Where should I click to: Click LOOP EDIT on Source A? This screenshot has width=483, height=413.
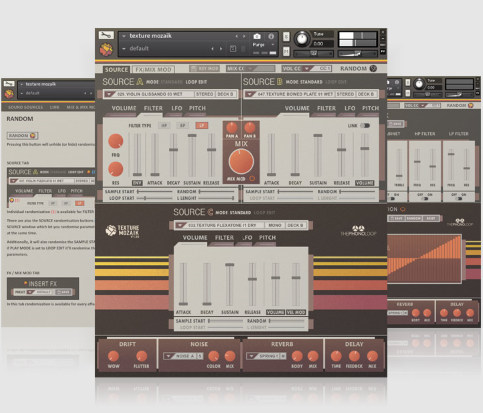(196, 82)
